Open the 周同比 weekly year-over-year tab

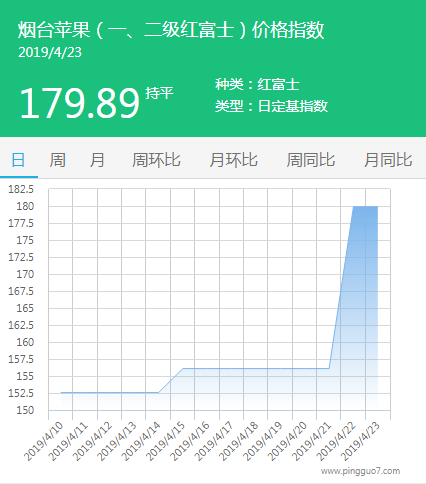point(311,160)
